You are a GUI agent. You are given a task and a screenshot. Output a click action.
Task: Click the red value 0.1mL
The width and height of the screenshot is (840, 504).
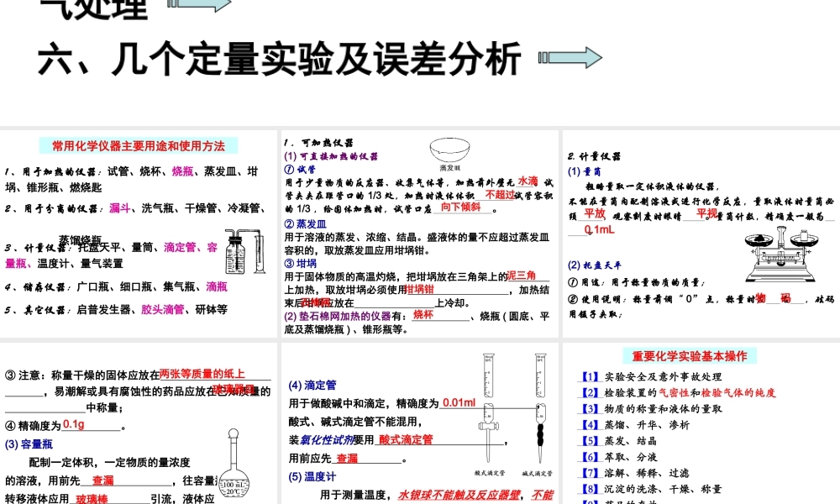tap(600, 229)
